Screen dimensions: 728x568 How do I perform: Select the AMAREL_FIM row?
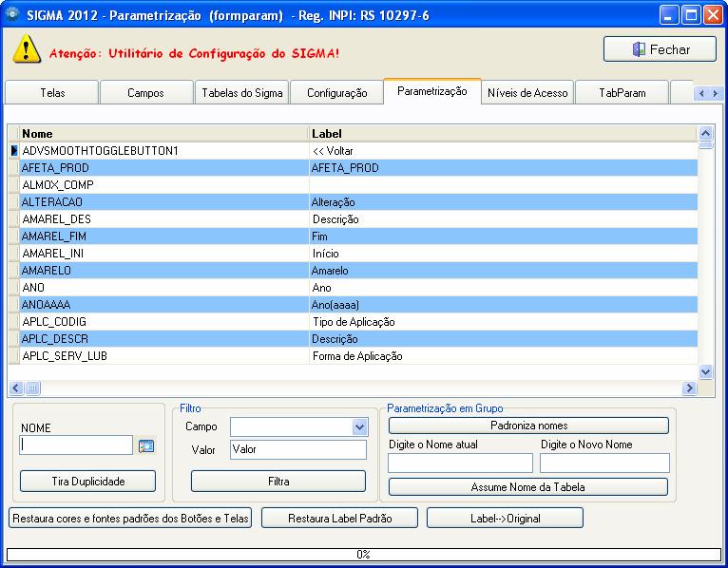point(353,237)
